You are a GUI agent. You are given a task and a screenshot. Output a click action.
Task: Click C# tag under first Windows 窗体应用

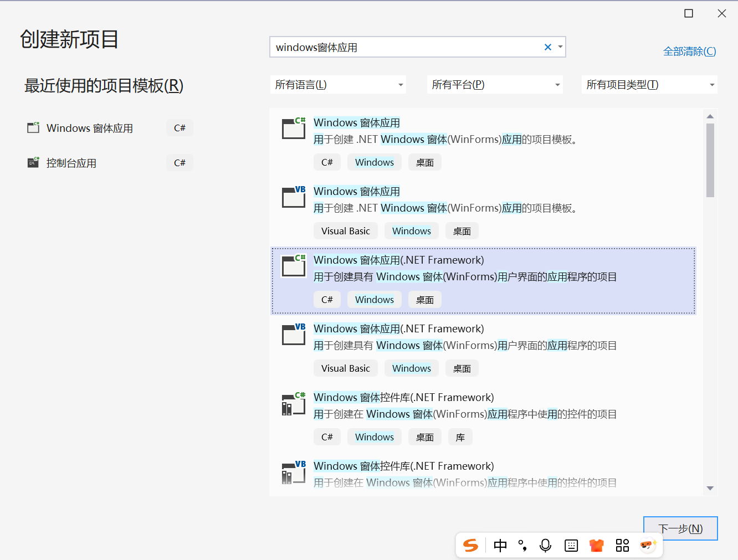point(327,162)
